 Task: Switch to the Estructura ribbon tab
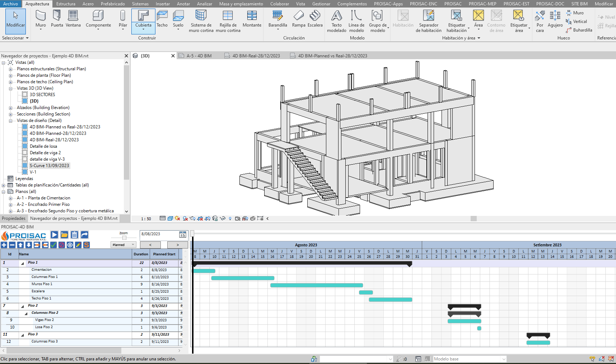point(66,4)
